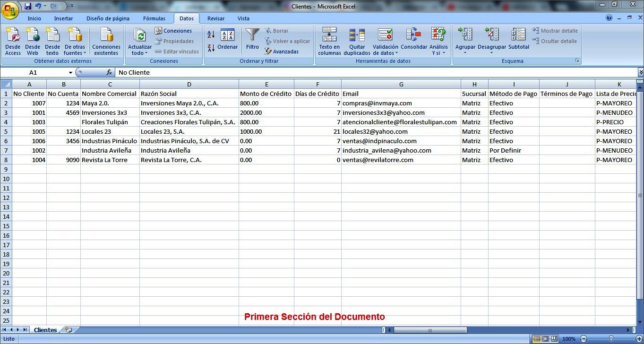644x344 pixels.
Task: Click the insert function fx button
Action: (x=109, y=73)
